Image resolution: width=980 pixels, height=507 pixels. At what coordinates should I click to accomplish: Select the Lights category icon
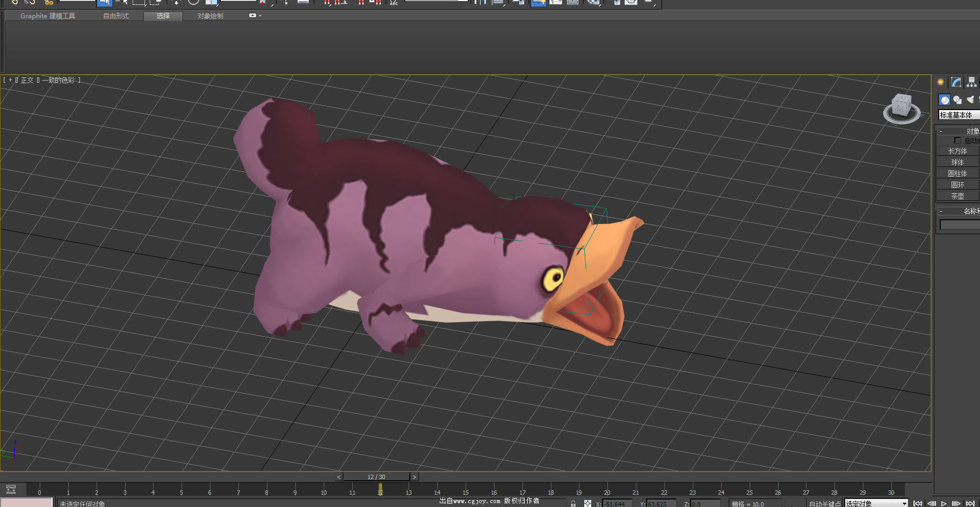(970, 100)
